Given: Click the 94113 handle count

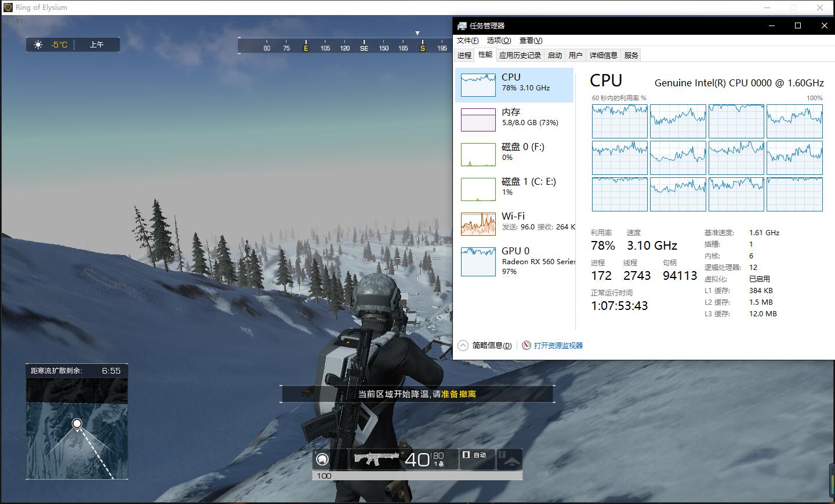Looking at the screenshot, I should pyautogui.click(x=680, y=276).
